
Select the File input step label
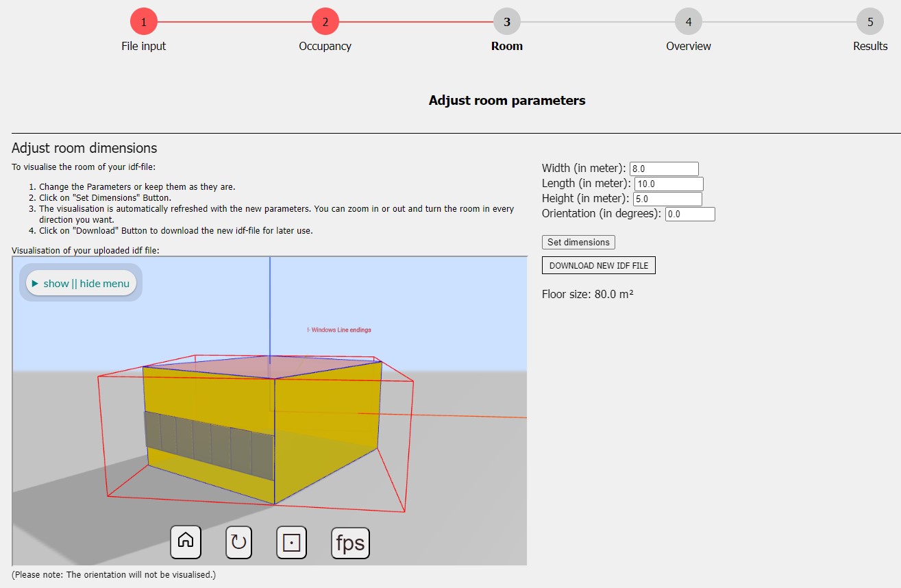143,46
